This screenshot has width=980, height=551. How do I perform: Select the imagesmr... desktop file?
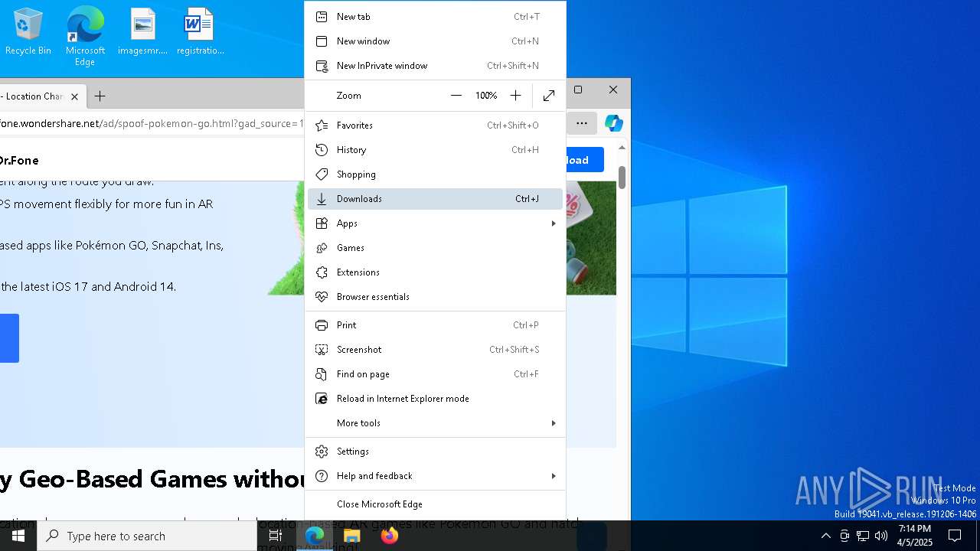(x=142, y=32)
